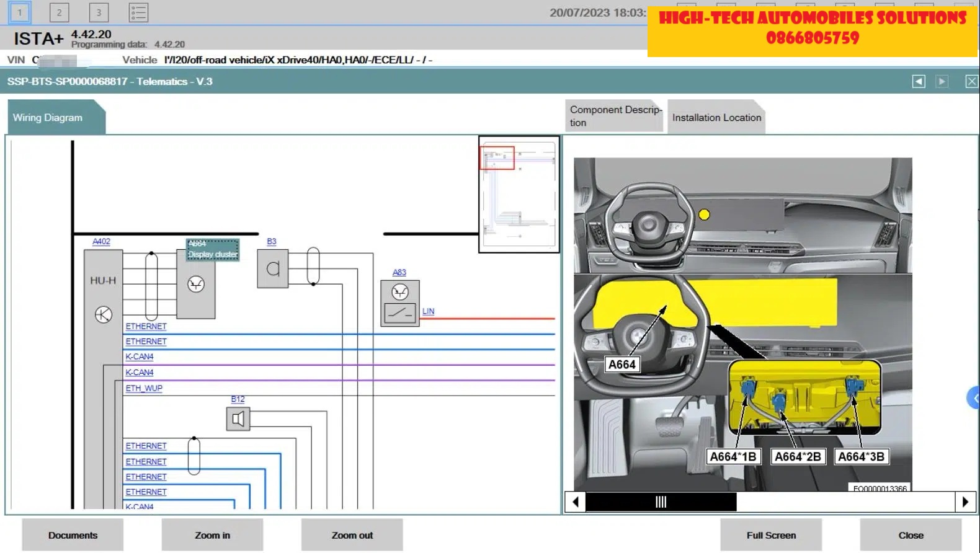Go to previous document with left arrow

[x=919, y=81]
